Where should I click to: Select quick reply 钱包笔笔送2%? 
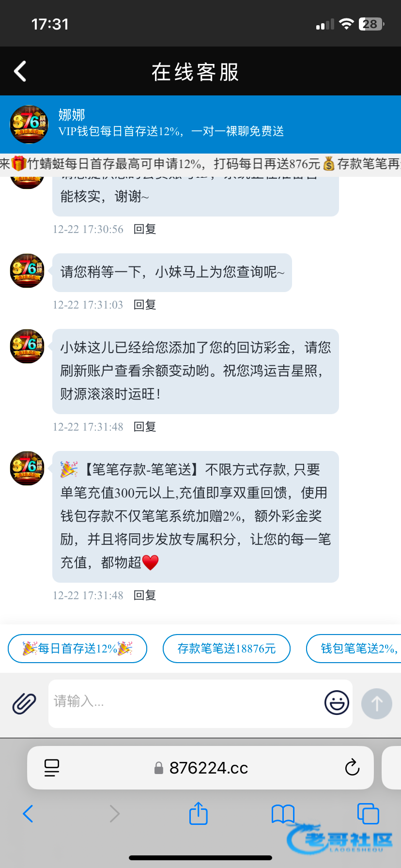click(355, 649)
